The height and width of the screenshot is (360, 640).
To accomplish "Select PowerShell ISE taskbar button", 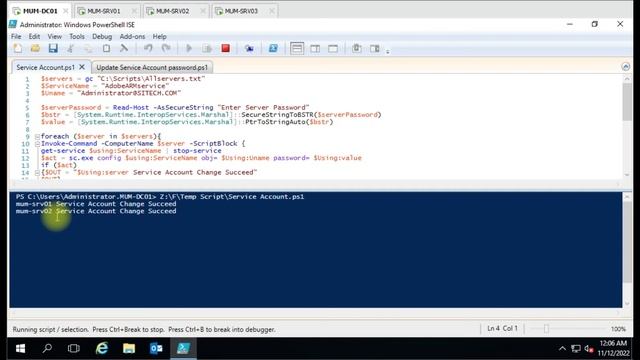I will (x=183, y=348).
